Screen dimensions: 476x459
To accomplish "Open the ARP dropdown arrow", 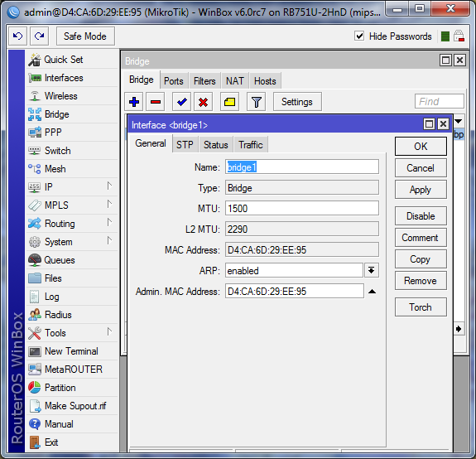I will (371, 270).
